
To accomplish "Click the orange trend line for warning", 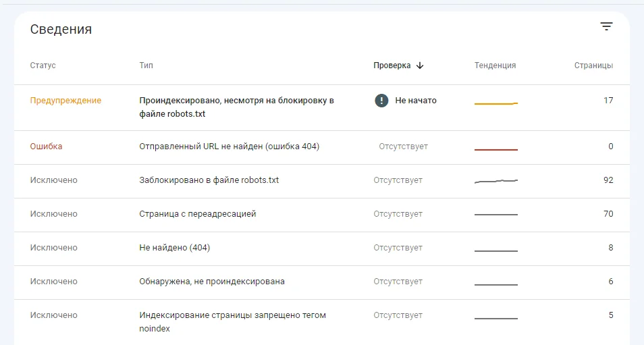I will click(496, 103).
